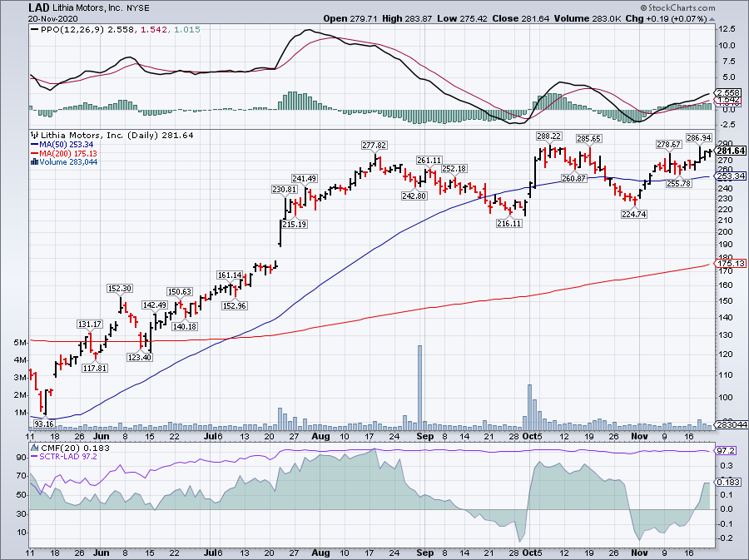Click the 242.80 price label
Viewport: 749px width, 560px height.
coord(414,196)
